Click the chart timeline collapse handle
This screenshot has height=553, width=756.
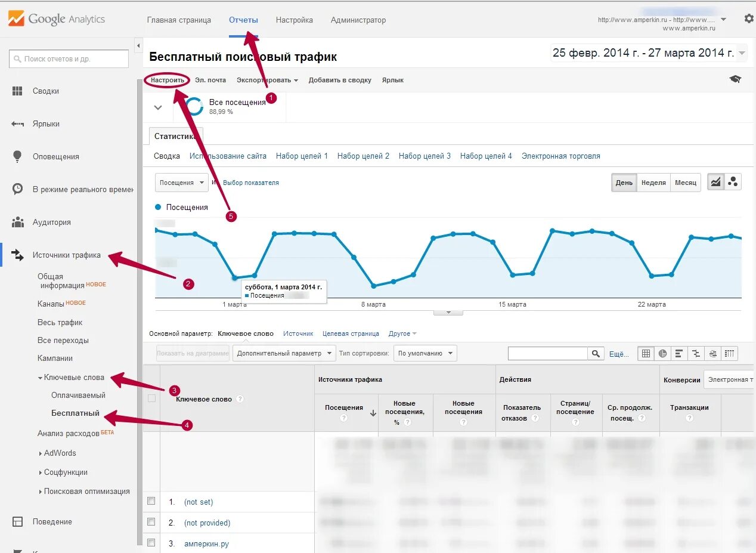(448, 312)
